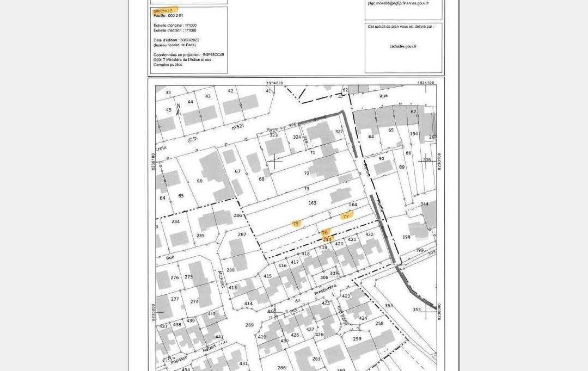Click the "Hebert" street label
This screenshot has height=371, width=588.
point(210,349)
